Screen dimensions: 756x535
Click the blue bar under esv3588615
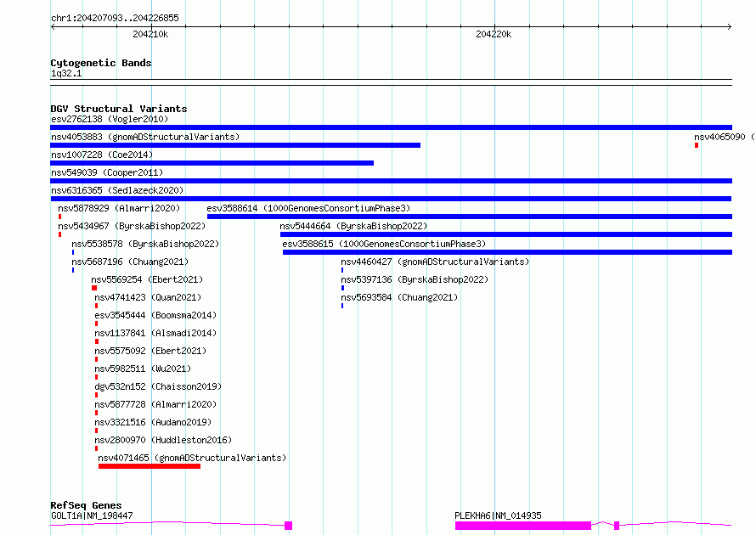[x=507, y=252]
